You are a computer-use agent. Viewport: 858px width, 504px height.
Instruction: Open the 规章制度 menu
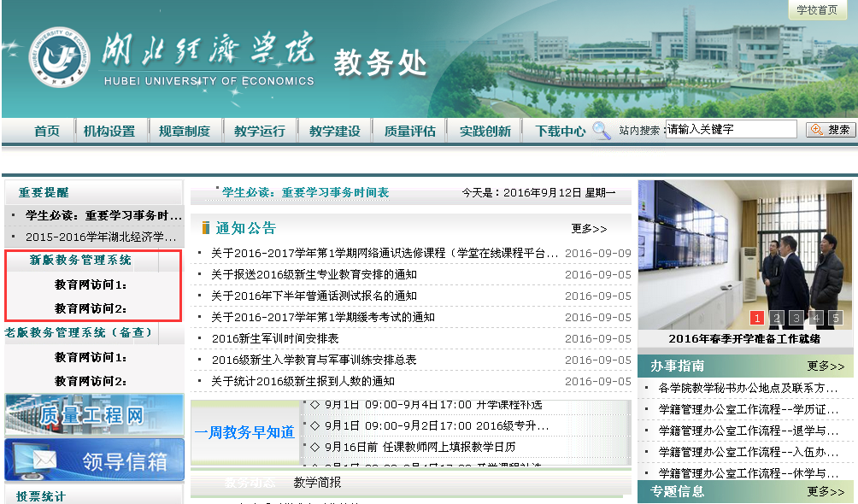[185, 132]
